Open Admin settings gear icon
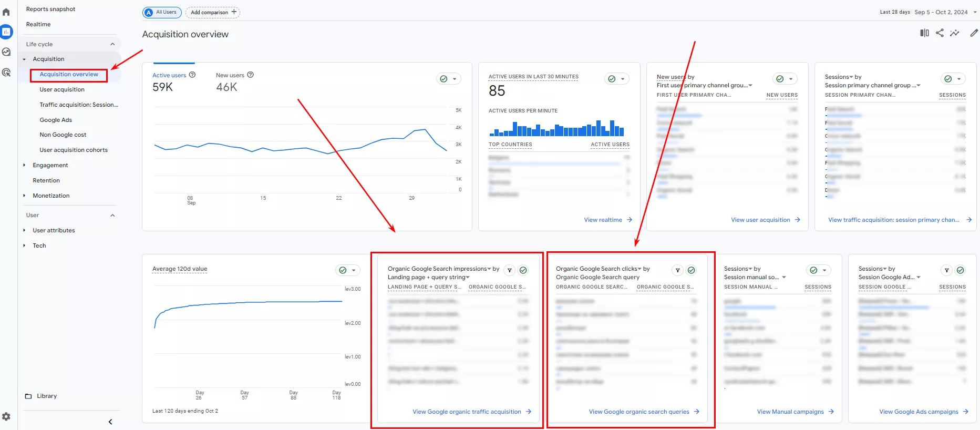The image size is (980, 430). click(6, 416)
